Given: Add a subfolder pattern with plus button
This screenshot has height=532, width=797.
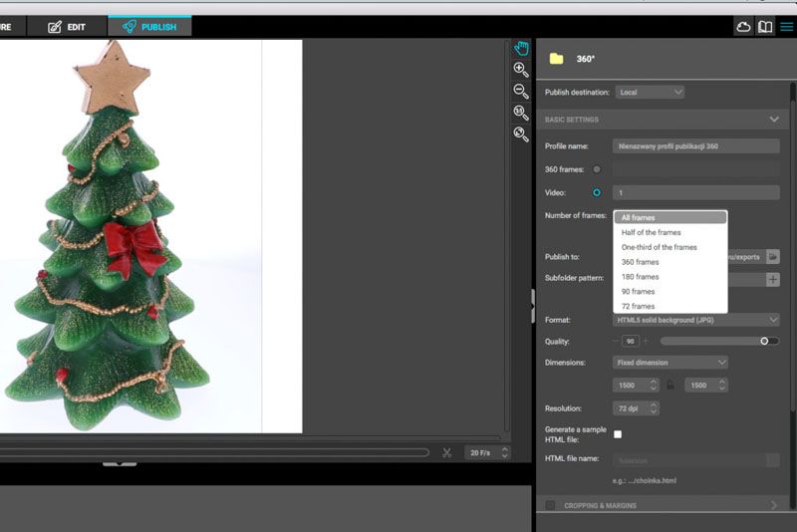Looking at the screenshot, I should click(772, 280).
